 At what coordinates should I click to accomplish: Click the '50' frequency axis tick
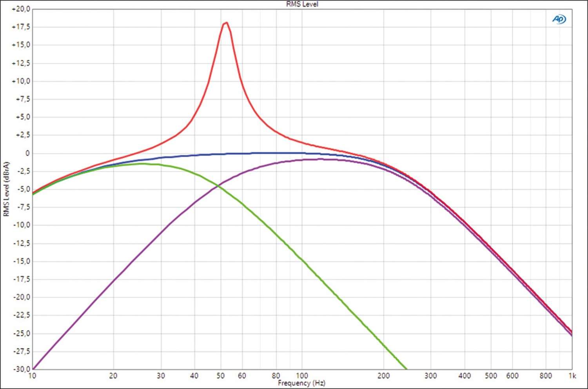point(221,376)
